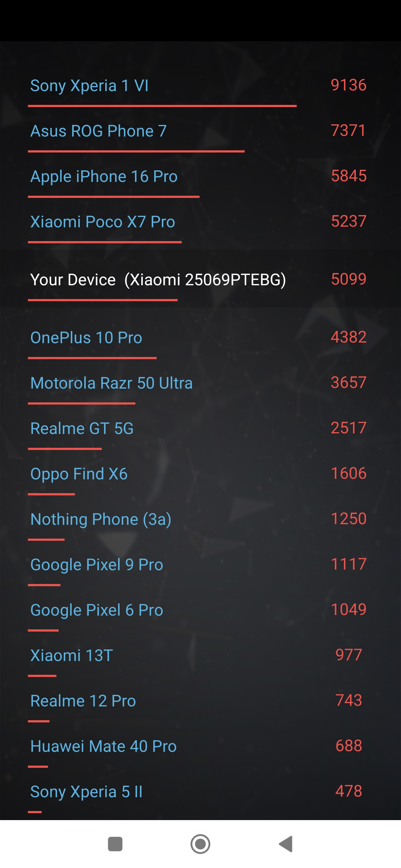The image size is (401, 868).
Task: Tap Oppo Find X6 device name
Action: pos(79,474)
